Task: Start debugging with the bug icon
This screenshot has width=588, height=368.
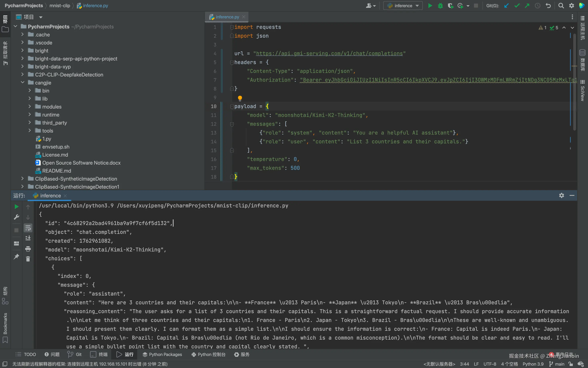Action: point(440,6)
